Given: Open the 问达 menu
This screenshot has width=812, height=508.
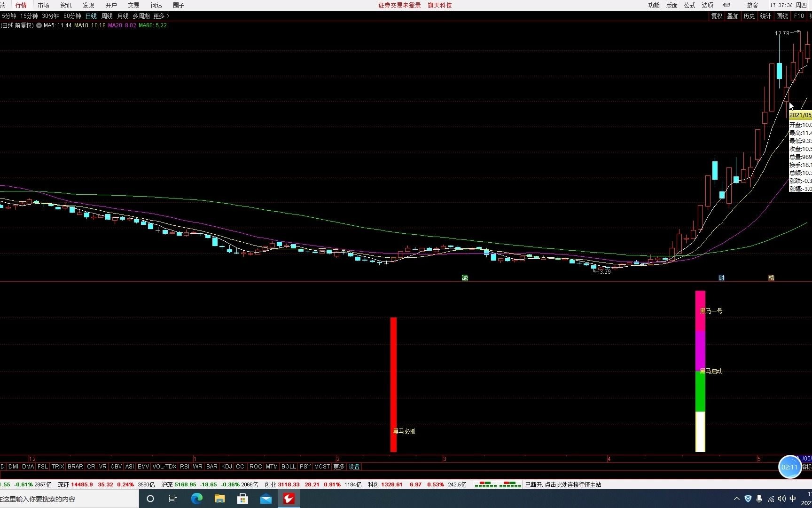Looking at the screenshot, I should point(156,5).
